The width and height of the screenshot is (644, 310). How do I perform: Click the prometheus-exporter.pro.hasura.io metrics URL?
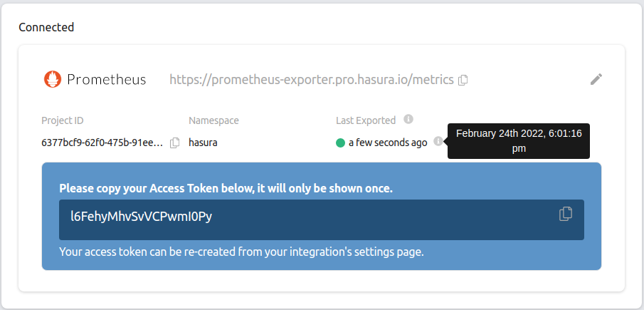tap(311, 80)
